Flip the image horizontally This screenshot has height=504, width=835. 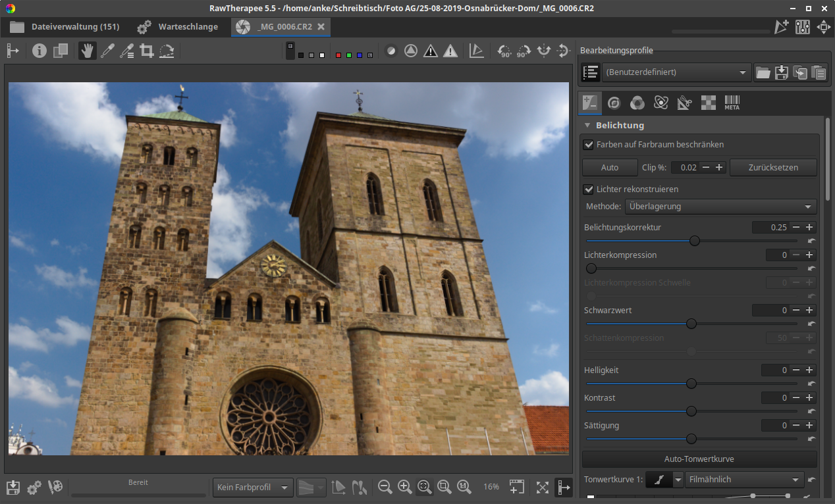[543, 51]
